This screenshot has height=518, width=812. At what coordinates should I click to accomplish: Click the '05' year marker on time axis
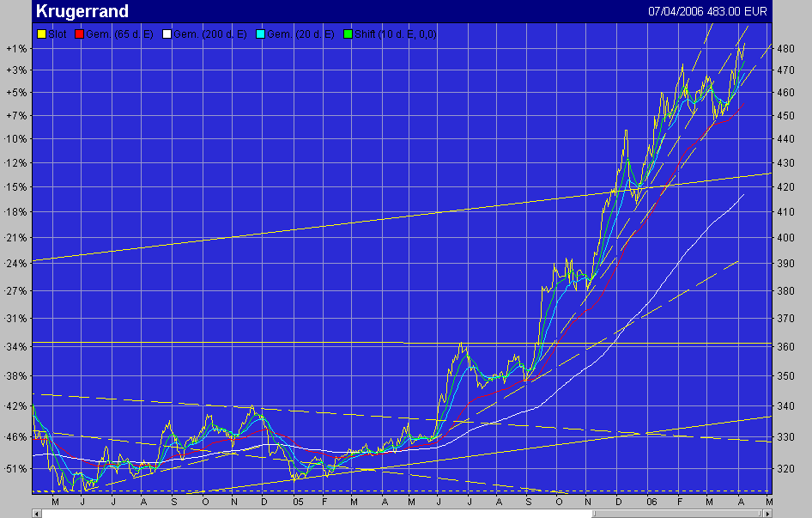pos(298,502)
